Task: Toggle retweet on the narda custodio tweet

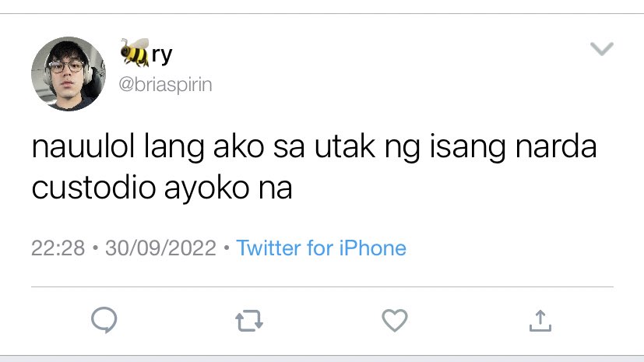Action: coord(249,321)
